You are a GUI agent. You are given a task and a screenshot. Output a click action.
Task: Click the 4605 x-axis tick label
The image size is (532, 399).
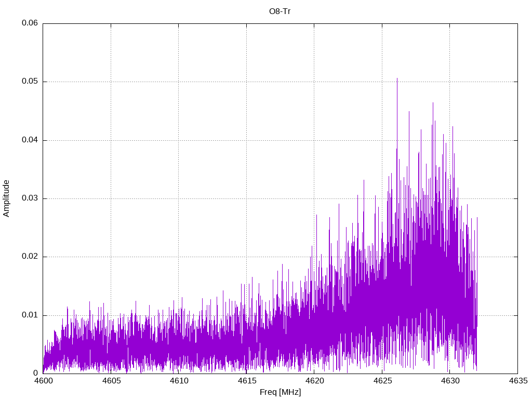tap(111, 381)
